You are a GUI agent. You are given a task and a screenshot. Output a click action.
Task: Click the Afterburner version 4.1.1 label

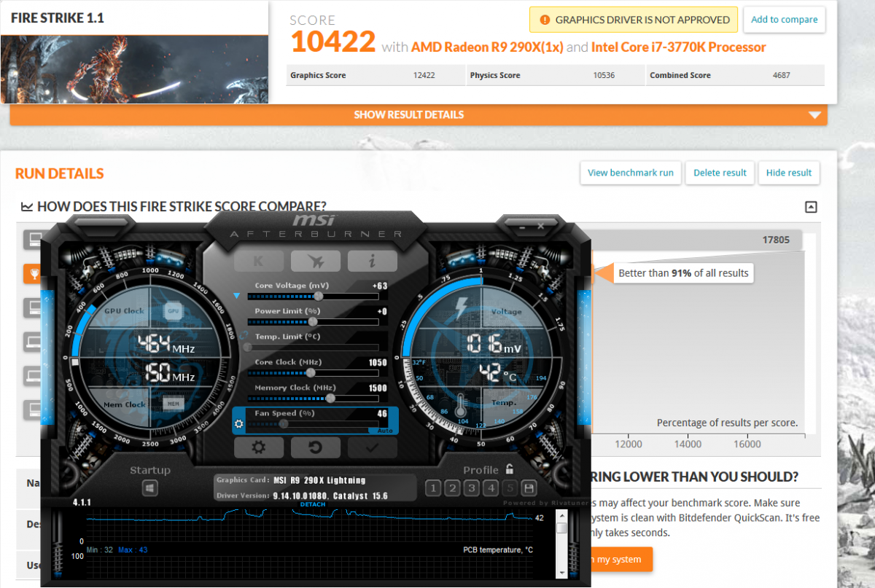[82, 503]
